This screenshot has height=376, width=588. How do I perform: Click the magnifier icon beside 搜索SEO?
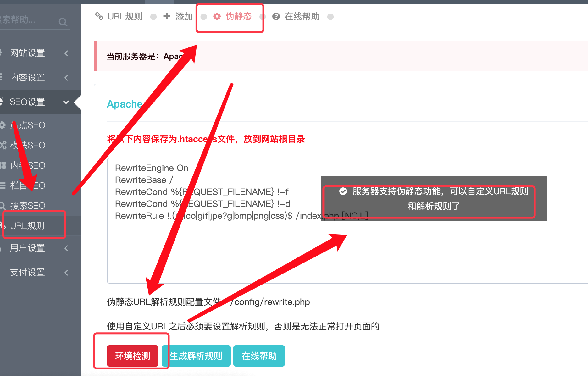3,206
